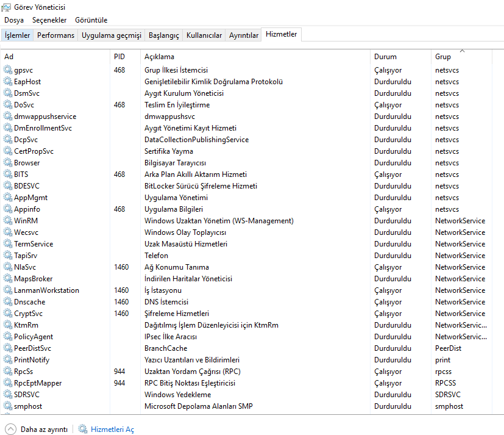Switch to the Kullanıcılar tab
Viewport: 504px width, 435px height.
coord(204,35)
